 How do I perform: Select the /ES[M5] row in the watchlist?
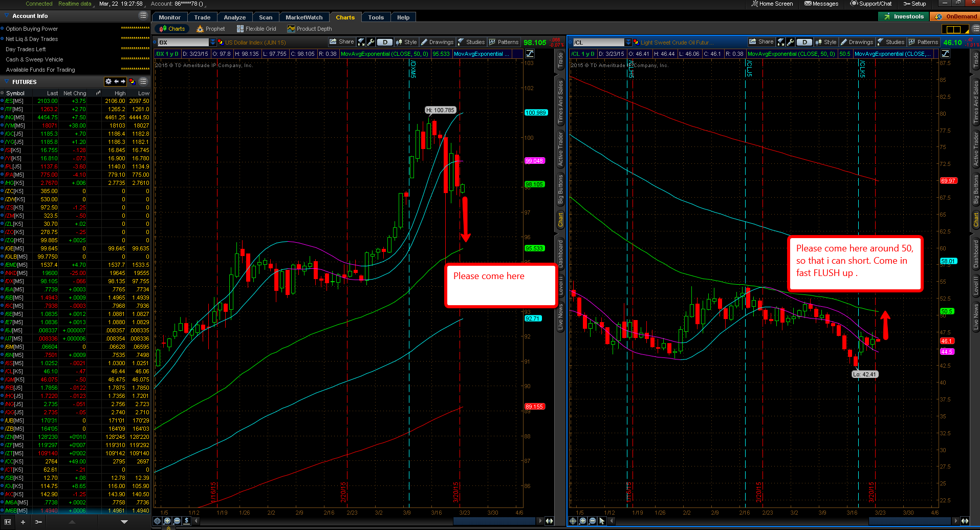click(x=77, y=101)
